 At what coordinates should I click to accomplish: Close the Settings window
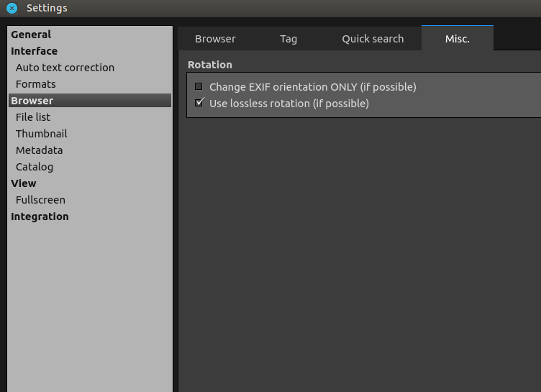[x=12, y=9]
